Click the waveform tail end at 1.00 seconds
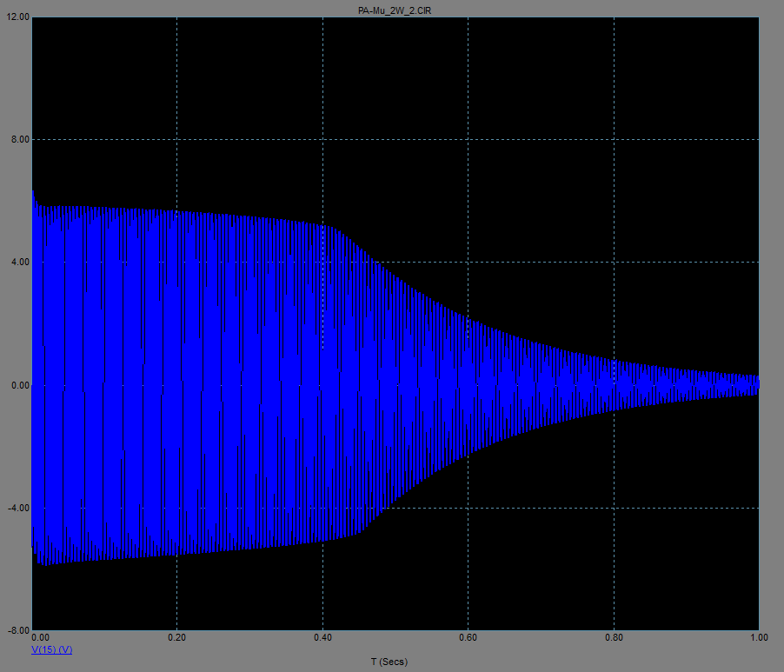This screenshot has height=672, width=784. [756, 384]
